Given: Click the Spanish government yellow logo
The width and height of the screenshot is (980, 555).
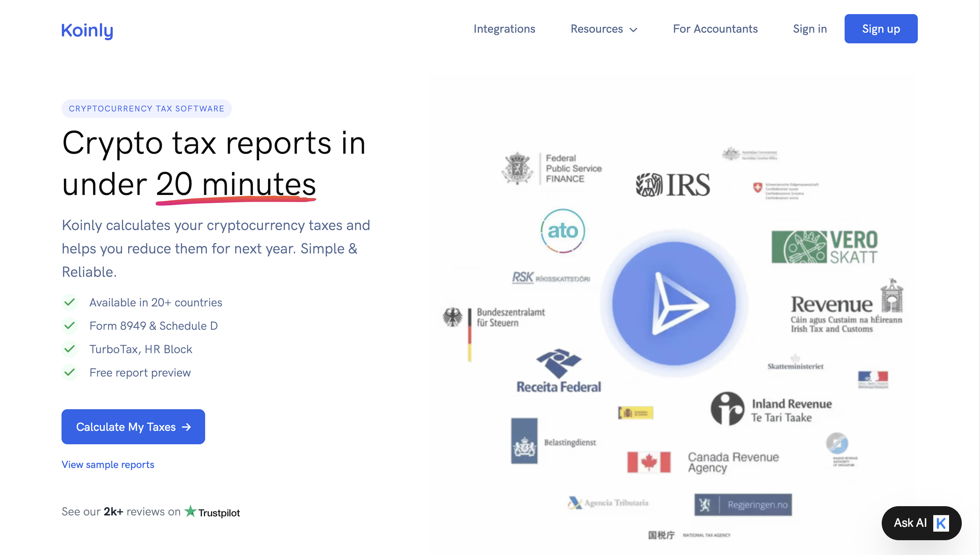Looking at the screenshot, I should pyautogui.click(x=635, y=413).
